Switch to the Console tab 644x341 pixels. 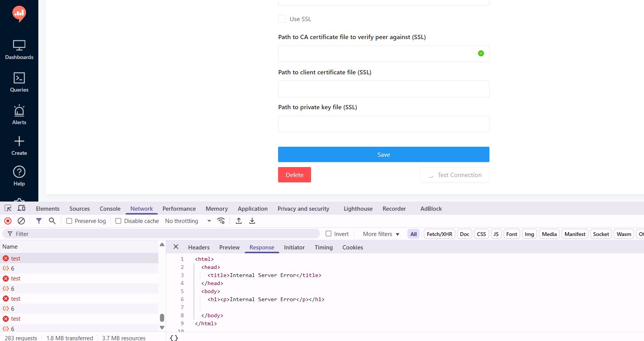pos(110,209)
